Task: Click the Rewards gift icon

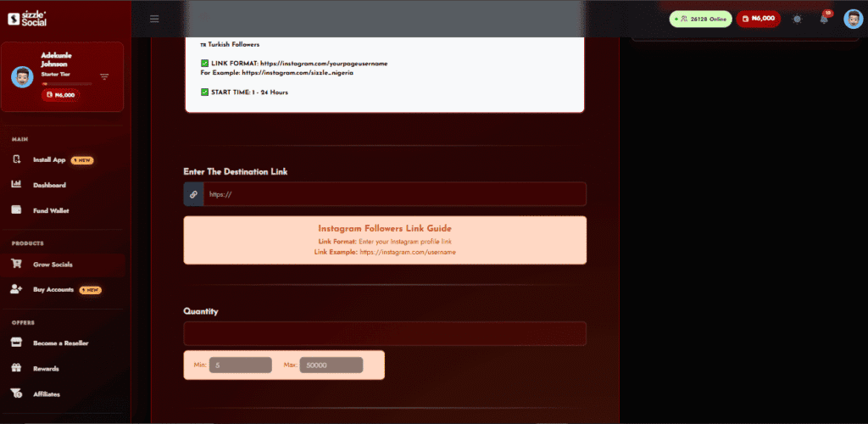Action: pos(17,368)
